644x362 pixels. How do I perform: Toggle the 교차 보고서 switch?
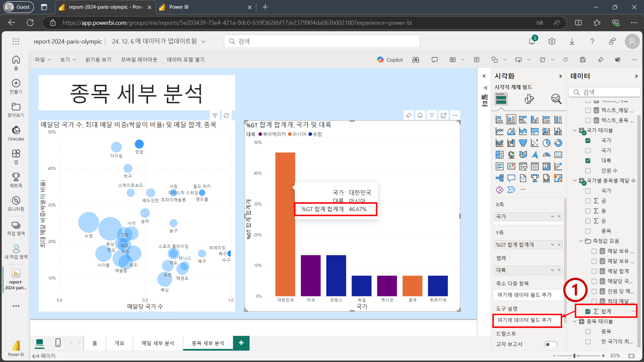[x=550, y=344]
